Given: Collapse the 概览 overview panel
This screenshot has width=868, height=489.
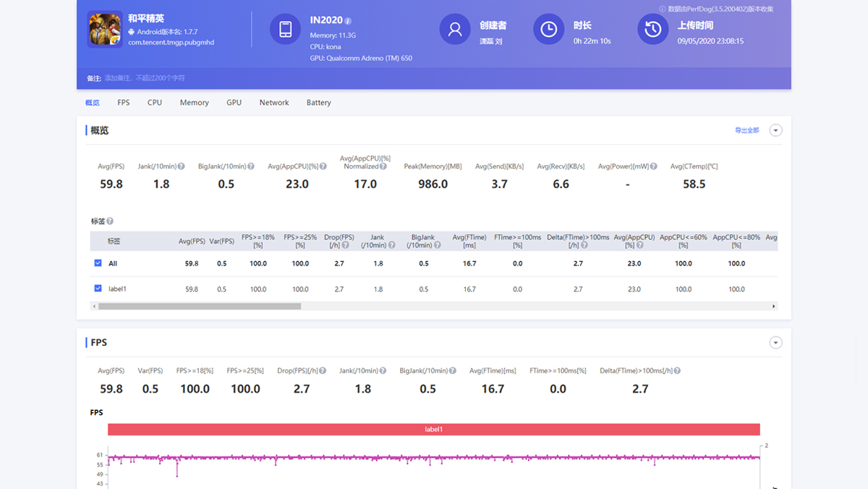Looking at the screenshot, I should (775, 130).
